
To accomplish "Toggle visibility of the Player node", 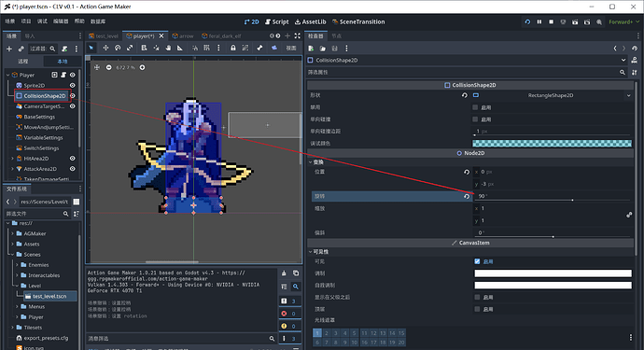I will pos(72,75).
